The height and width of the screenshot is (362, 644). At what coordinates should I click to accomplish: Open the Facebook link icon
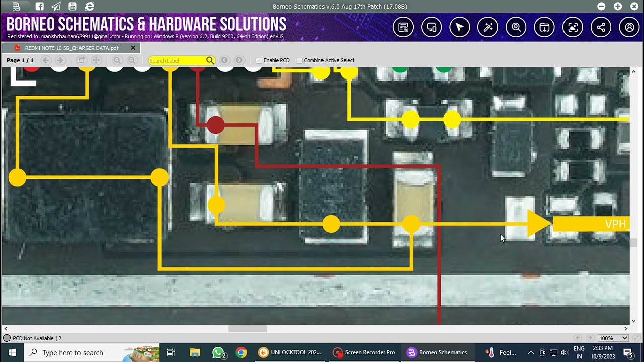coord(39,7)
